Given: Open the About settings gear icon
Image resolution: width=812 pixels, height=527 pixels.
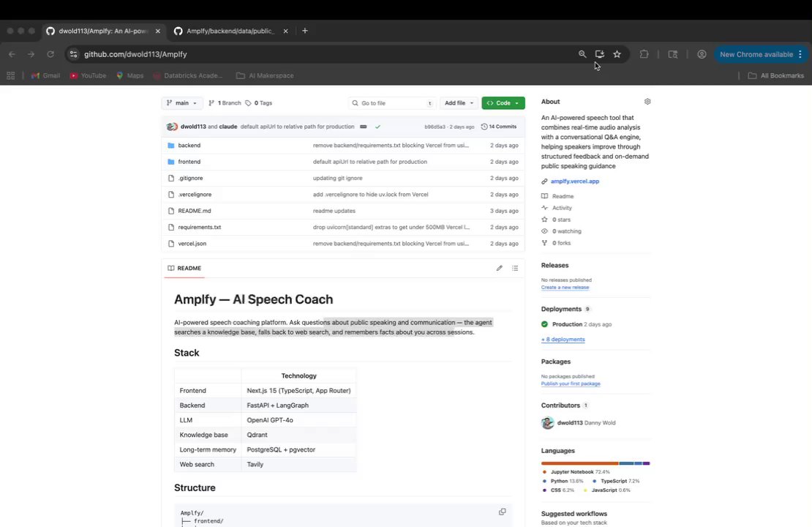Looking at the screenshot, I should [x=647, y=102].
